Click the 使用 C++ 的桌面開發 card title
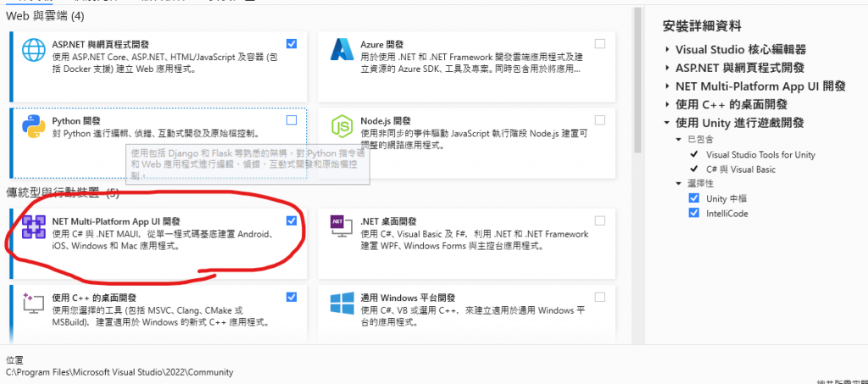Viewport: 868px width, 384px height. pos(93,298)
